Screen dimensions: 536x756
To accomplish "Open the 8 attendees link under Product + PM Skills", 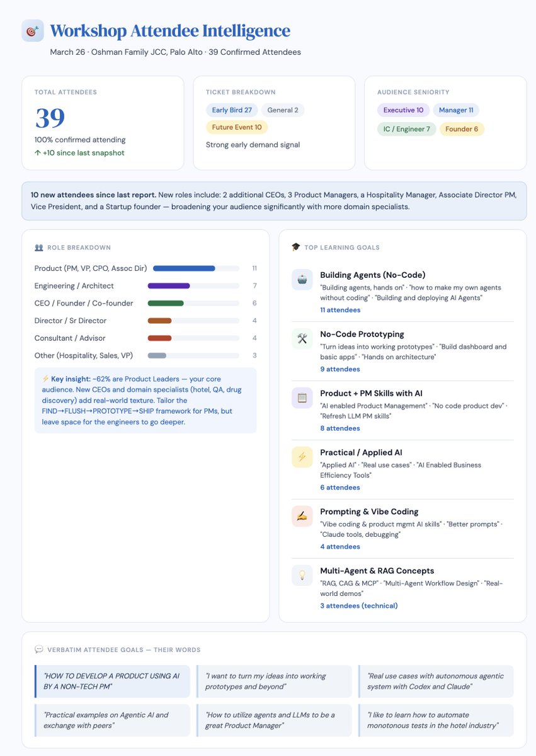I will [340, 428].
